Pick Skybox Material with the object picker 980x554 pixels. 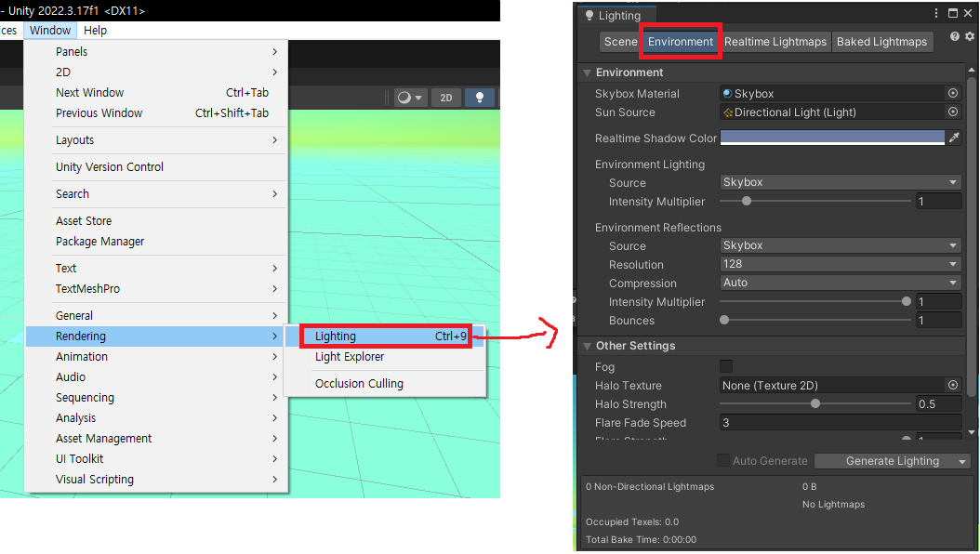point(952,93)
